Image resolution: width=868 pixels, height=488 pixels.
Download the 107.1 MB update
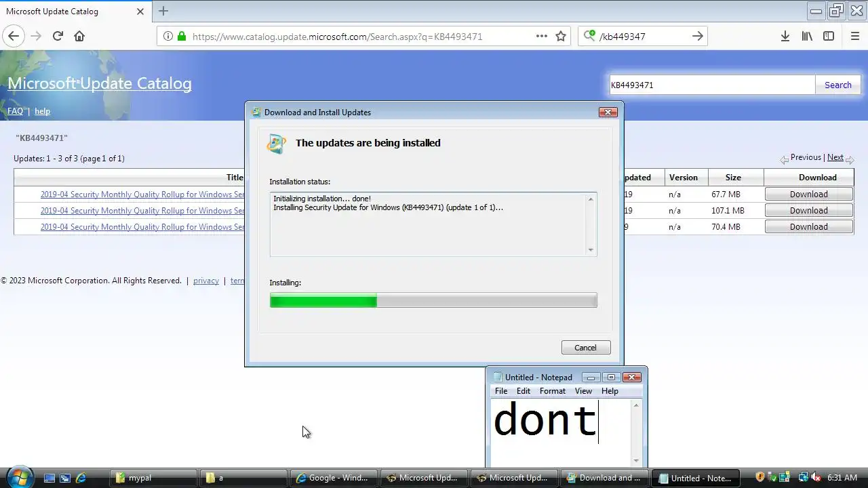click(x=808, y=210)
